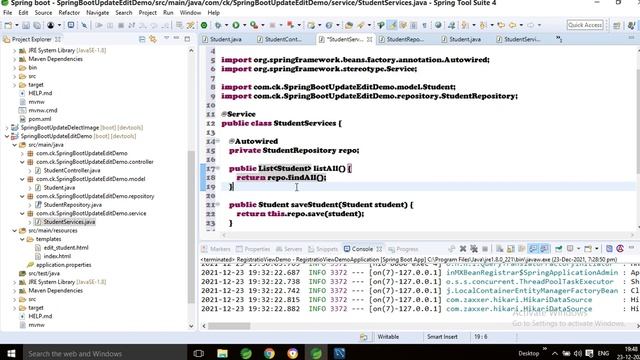Toggle console Scroll Lock icon
Screen dimensions: 640x360
510,249
